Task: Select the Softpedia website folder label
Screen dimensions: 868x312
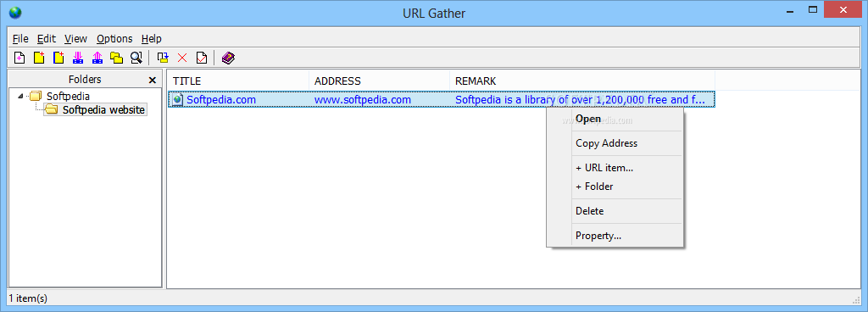Action: [x=103, y=110]
